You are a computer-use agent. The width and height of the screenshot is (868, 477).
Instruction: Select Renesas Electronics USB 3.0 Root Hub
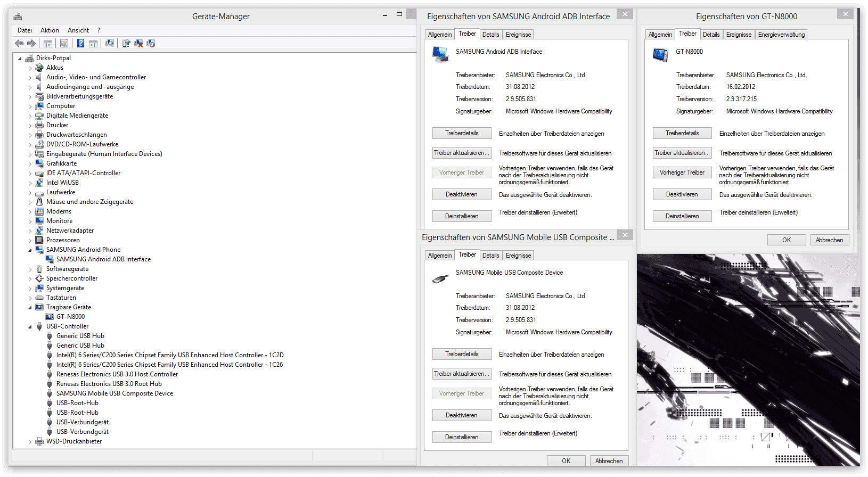click(109, 384)
